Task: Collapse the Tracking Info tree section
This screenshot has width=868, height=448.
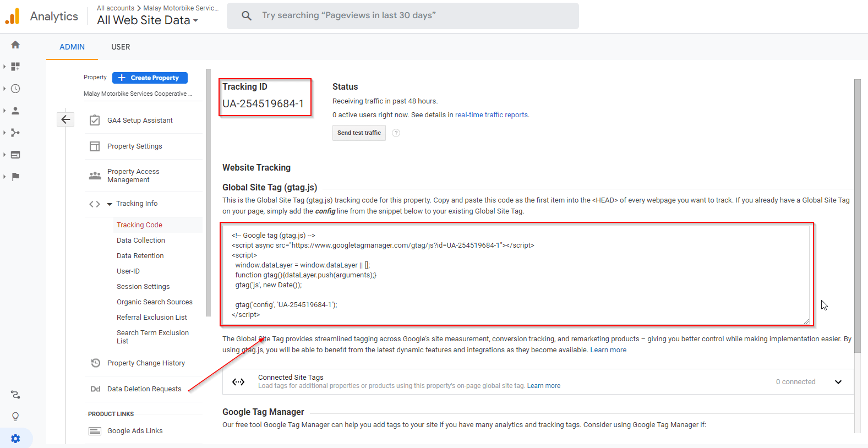Action: (x=110, y=204)
